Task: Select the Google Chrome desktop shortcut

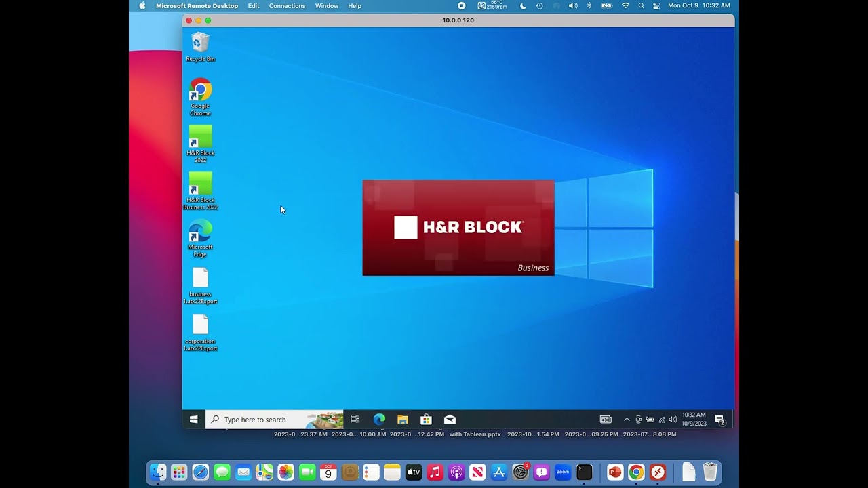Action: pyautogui.click(x=200, y=97)
